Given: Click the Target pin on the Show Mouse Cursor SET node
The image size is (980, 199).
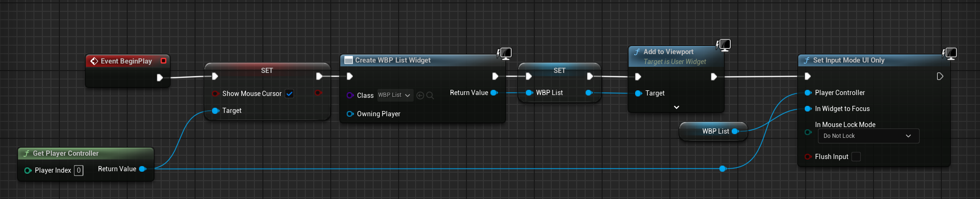Looking at the screenshot, I should point(215,111).
